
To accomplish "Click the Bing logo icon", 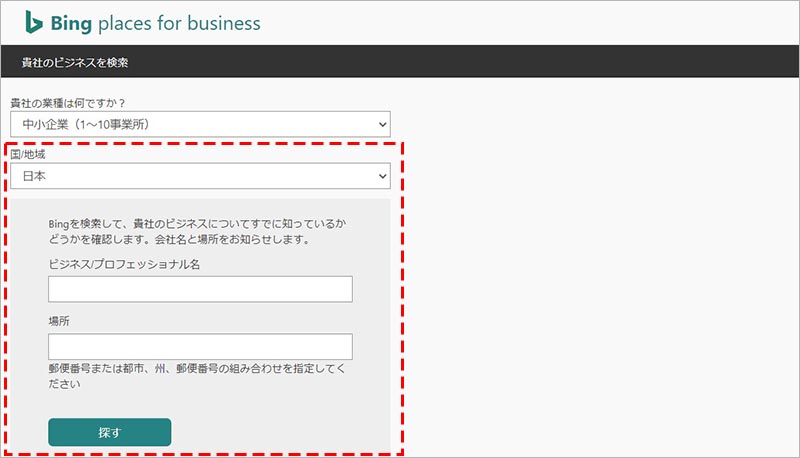I will point(35,22).
